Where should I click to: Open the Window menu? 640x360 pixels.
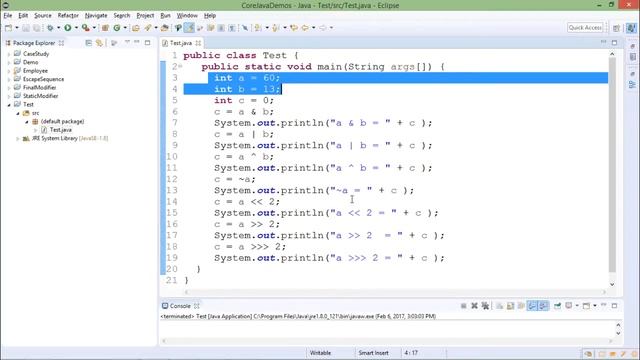click(187, 16)
